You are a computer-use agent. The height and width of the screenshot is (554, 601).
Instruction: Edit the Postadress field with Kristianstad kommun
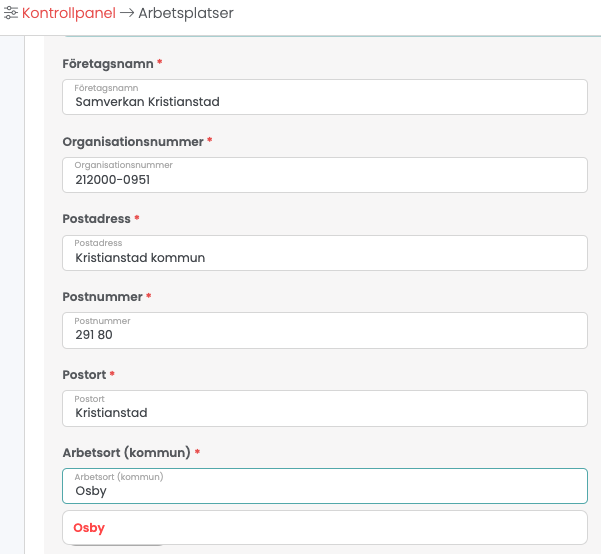[325, 253]
